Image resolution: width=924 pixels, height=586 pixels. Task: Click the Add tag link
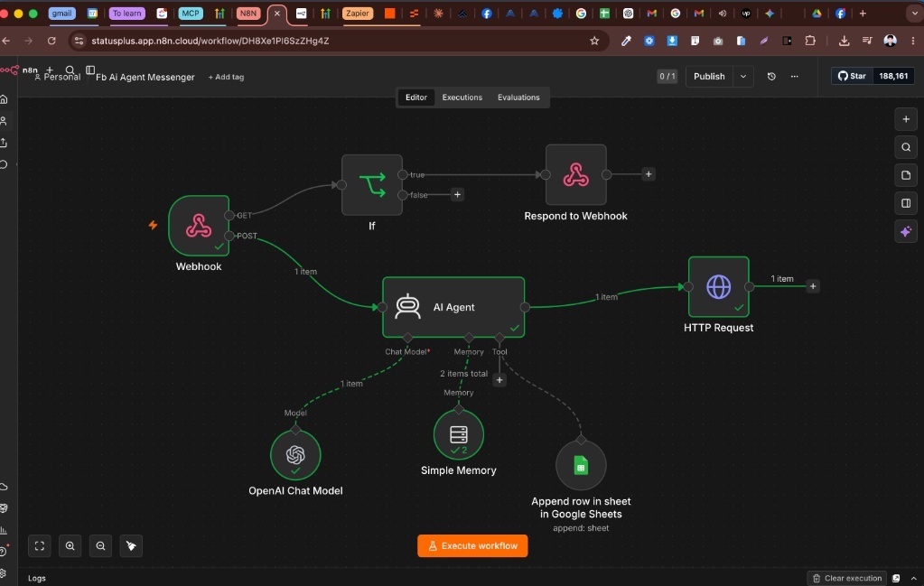click(226, 77)
